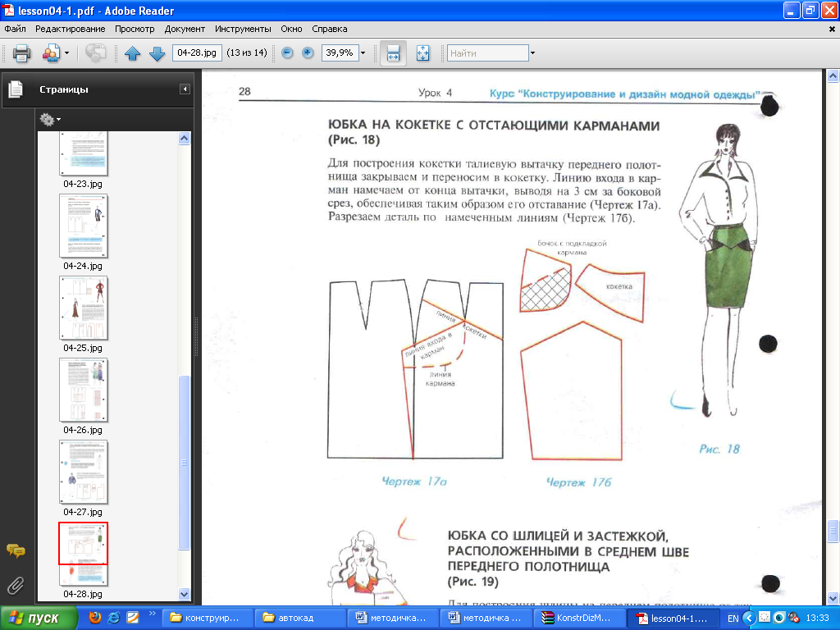Click document scrollbar up arrow
This screenshot has height=630, width=840.
[x=833, y=76]
